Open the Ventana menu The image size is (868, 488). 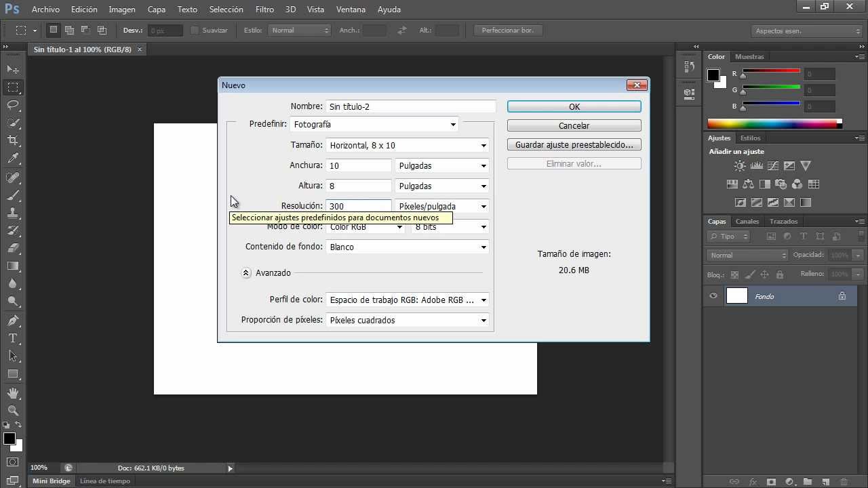click(351, 9)
